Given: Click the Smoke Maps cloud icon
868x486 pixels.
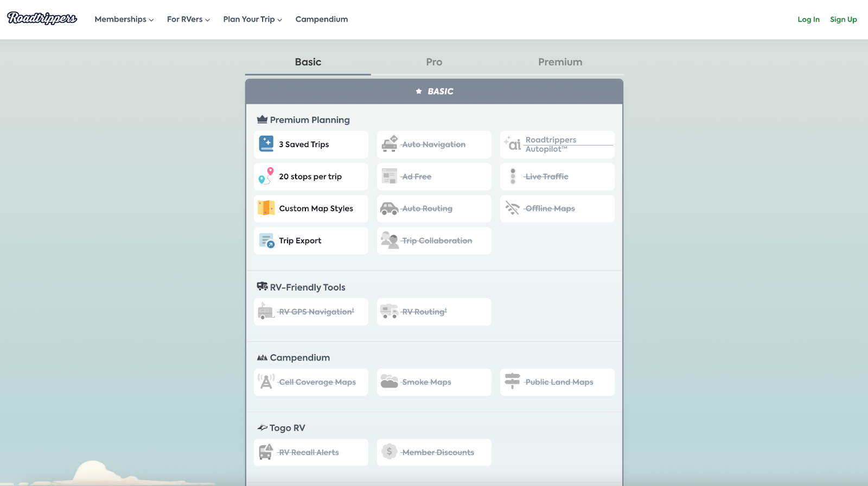Looking at the screenshot, I should pos(390,382).
